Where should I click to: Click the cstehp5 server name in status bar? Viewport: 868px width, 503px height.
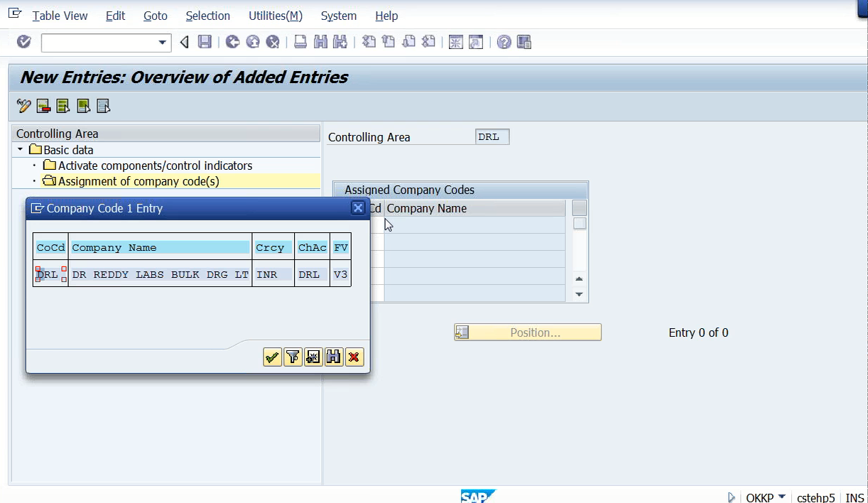click(x=815, y=497)
